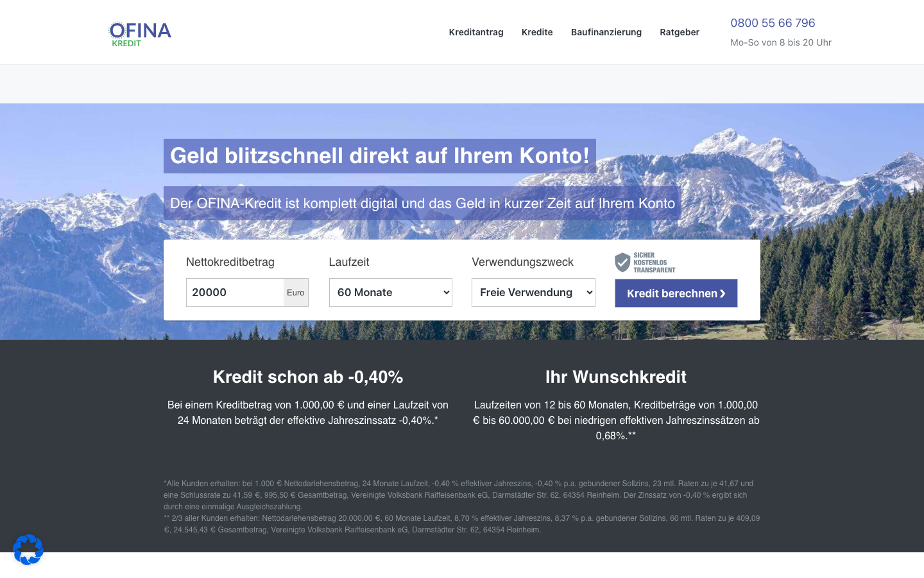Go to the Baufinanzierung menu item
Image resolution: width=924 pixels, height=578 pixels.
pyautogui.click(x=606, y=32)
